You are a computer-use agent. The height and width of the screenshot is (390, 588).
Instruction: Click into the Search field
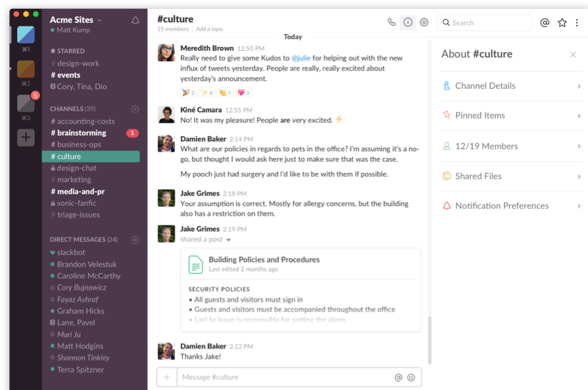pos(484,22)
